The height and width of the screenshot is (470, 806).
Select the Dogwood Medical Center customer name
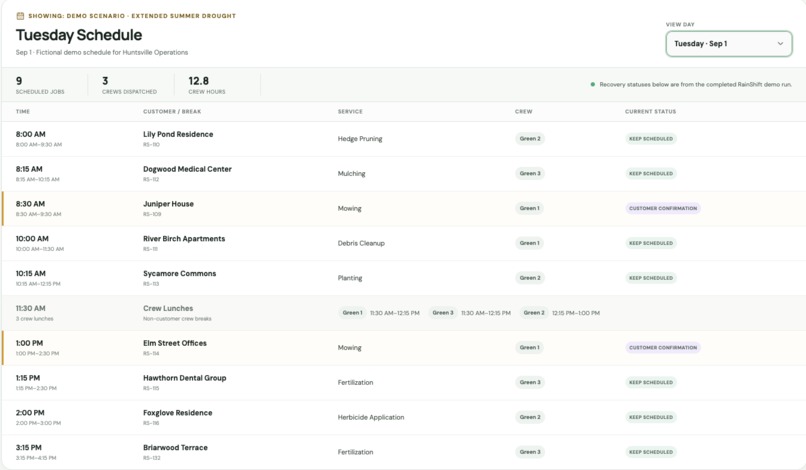click(187, 169)
